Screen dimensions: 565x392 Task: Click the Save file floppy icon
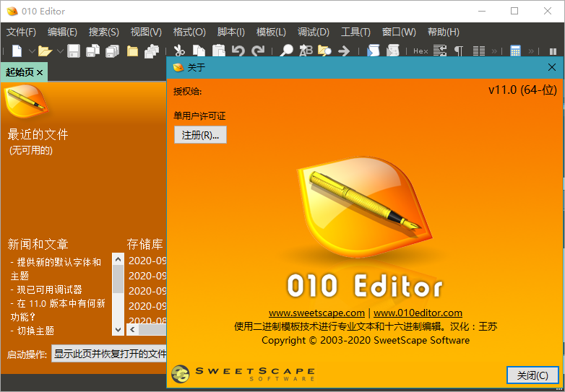pyautogui.click(x=74, y=51)
